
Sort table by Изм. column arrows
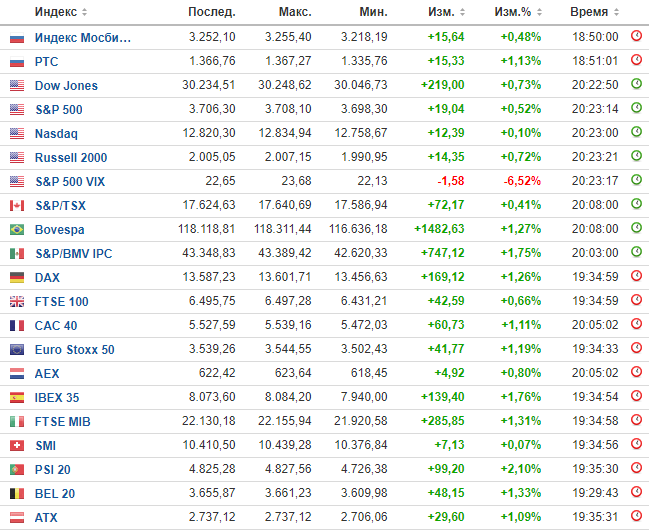click(462, 12)
